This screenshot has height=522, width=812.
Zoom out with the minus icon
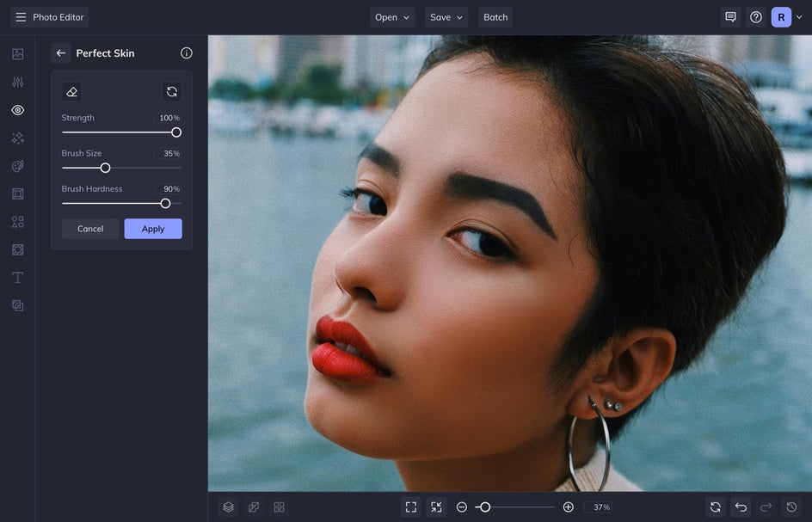[x=462, y=507]
